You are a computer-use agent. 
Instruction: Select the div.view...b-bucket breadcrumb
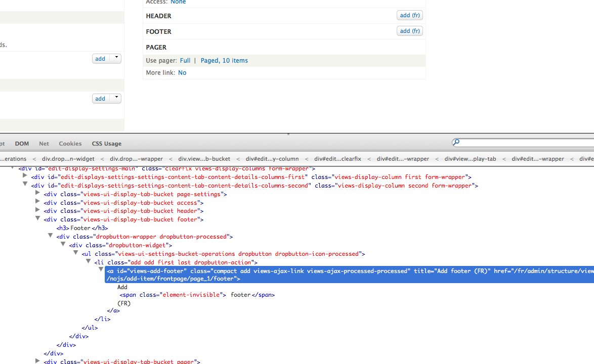204,159
